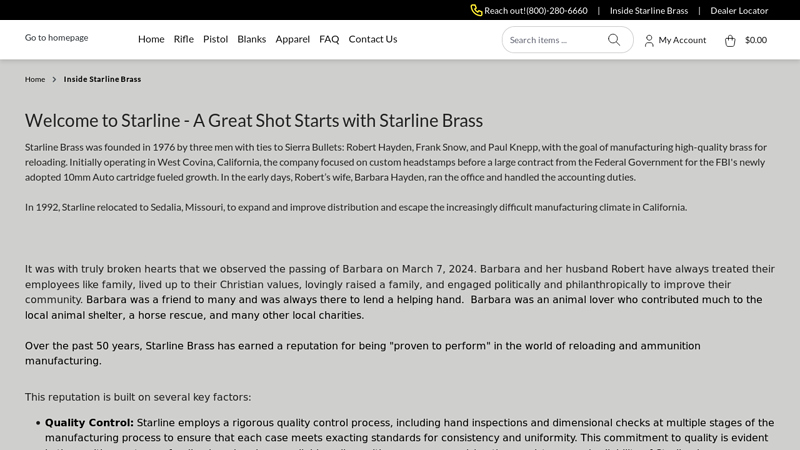Click the My Account user icon
The height and width of the screenshot is (450, 800).
coord(649,40)
